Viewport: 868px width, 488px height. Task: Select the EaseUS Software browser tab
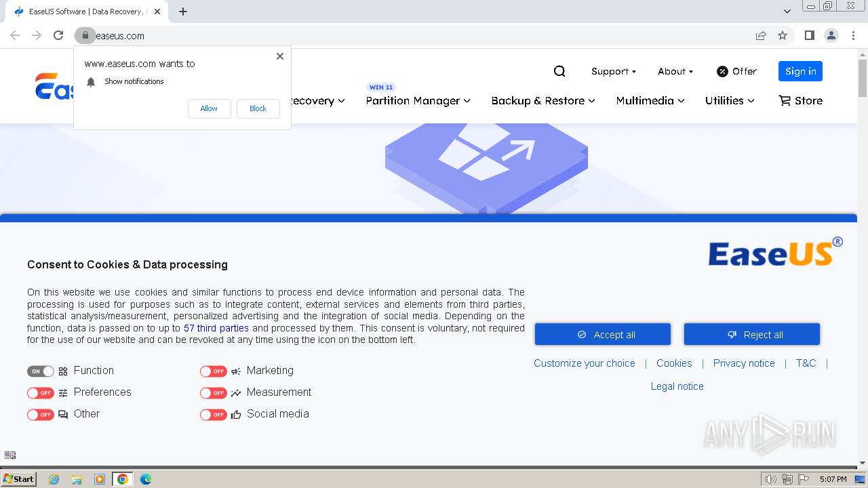(x=87, y=12)
